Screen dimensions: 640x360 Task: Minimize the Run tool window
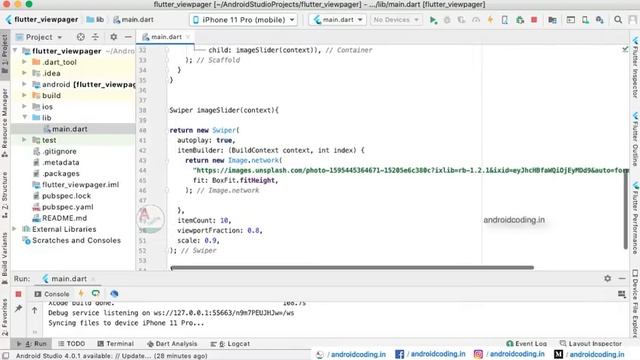coord(622,278)
